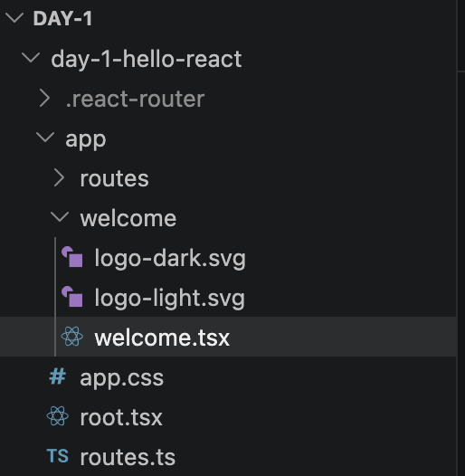This screenshot has height=476, width=465.
Task: Collapse the welcome folder chevron
Action: (60, 216)
